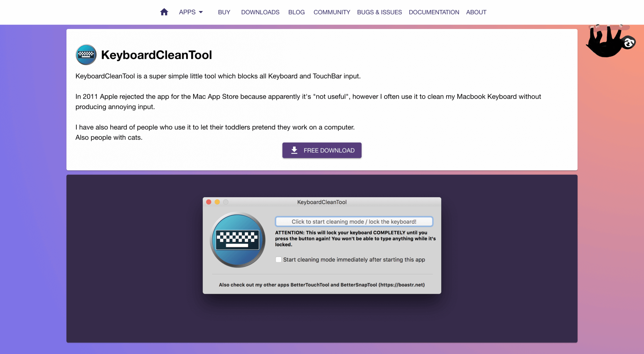Image resolution: width=644 pixels, height=354 pixels.
Task: Expand the APPS dropdown menu
Action: [x=187, y=12]
